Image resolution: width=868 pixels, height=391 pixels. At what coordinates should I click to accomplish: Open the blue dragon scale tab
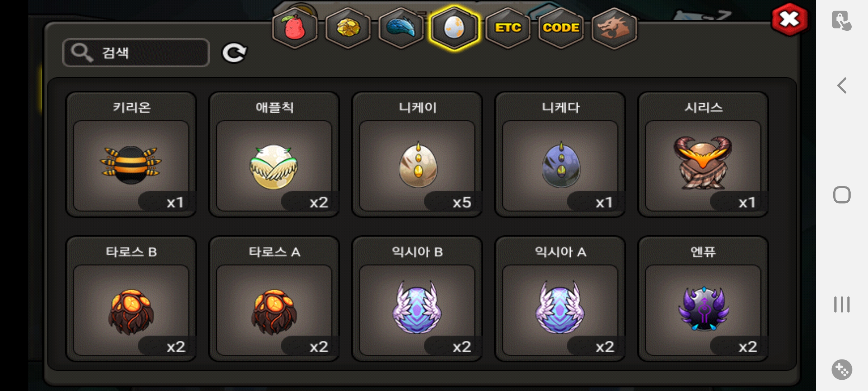[x=401, y=28]
